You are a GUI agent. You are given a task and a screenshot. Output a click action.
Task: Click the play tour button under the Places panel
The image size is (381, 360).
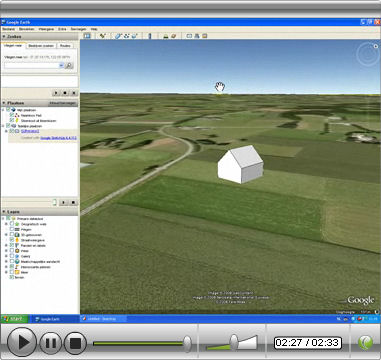coord(63,202)
